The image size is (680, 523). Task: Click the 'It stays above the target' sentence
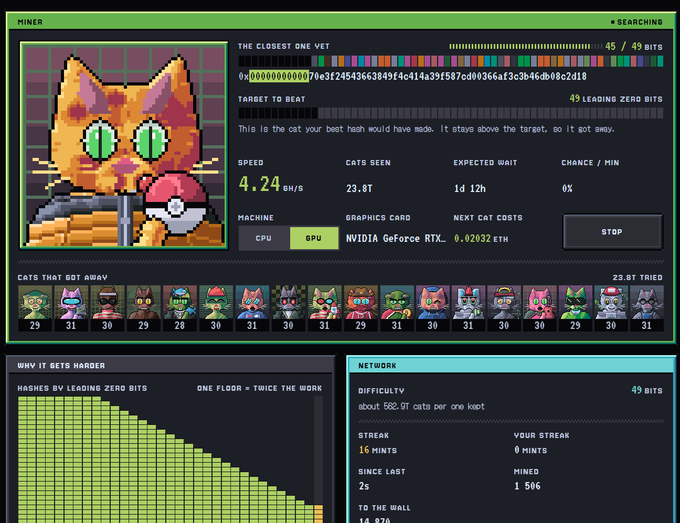[x=527, y=129]
